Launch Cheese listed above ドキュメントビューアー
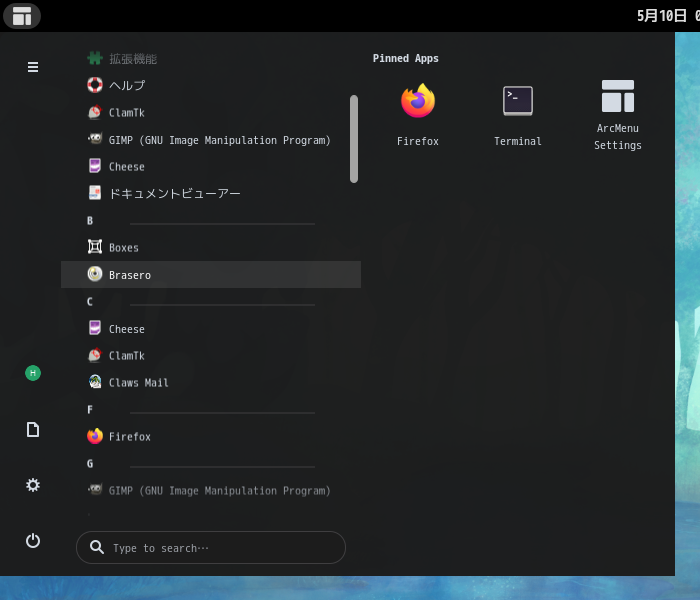Image resolution: width=700 pixels, height=600 pixels. pos(211,167)
